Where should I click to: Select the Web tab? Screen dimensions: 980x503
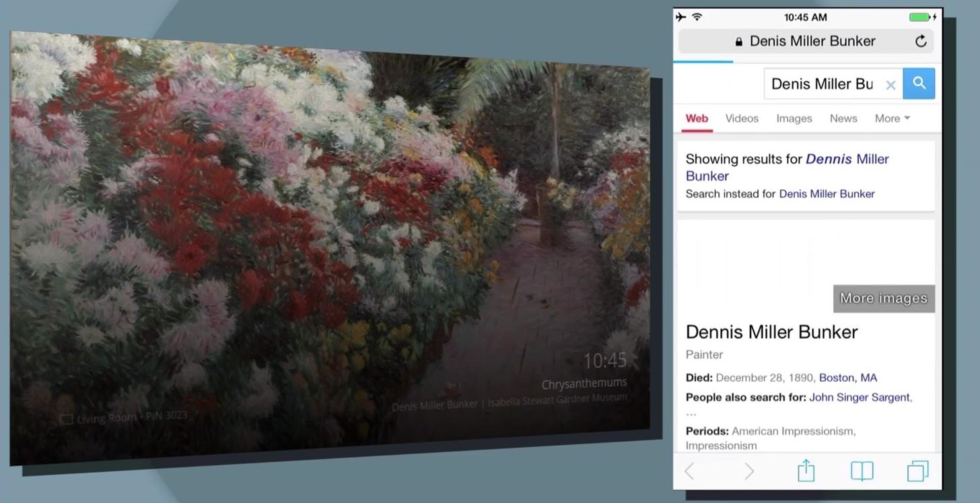pyautogui.click(x=697, y=119)
